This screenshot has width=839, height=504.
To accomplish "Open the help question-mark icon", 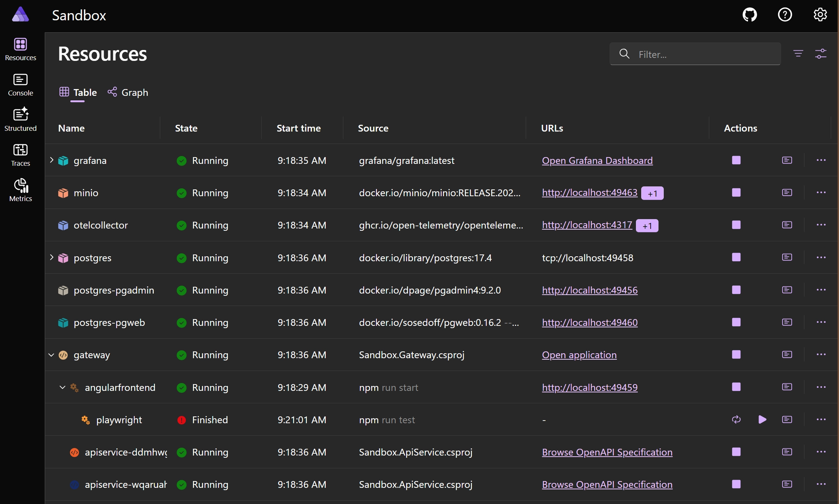I will pyautogui.click(x=785, y=15).
